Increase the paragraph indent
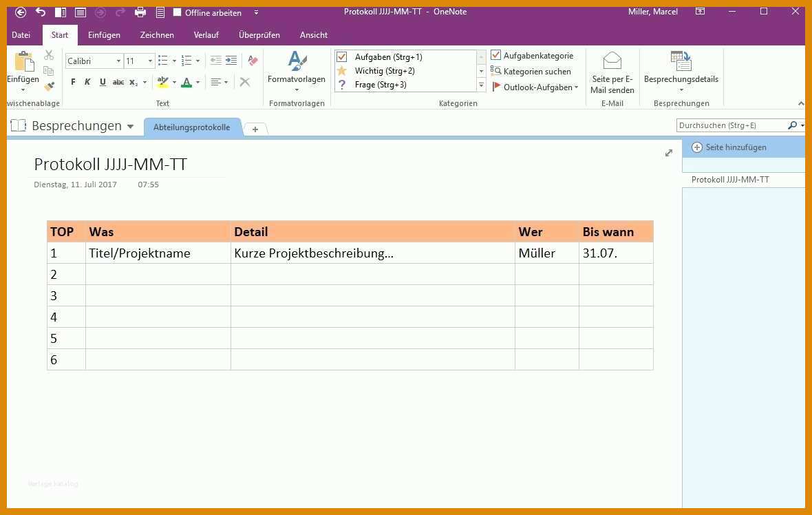This screenshot has width=812, height=515. 231,61
